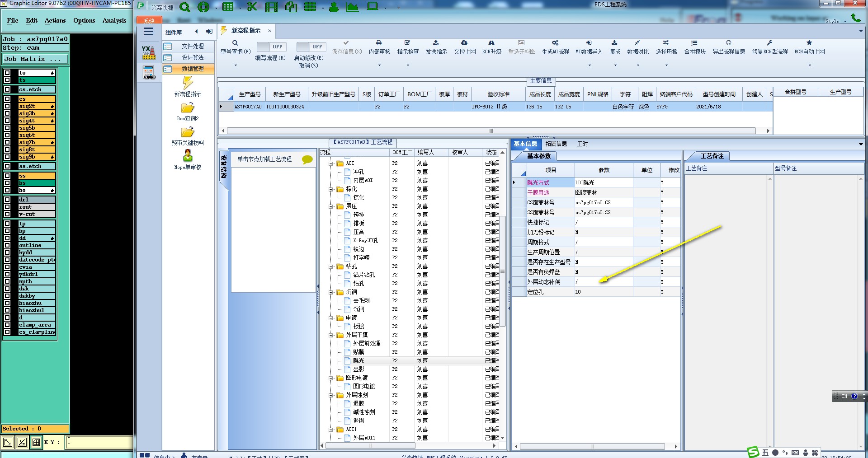Click 导出流程信息 smiley tool
Image resolution: width=868 pixels, height=458 pixels.
tap(729, 47)
